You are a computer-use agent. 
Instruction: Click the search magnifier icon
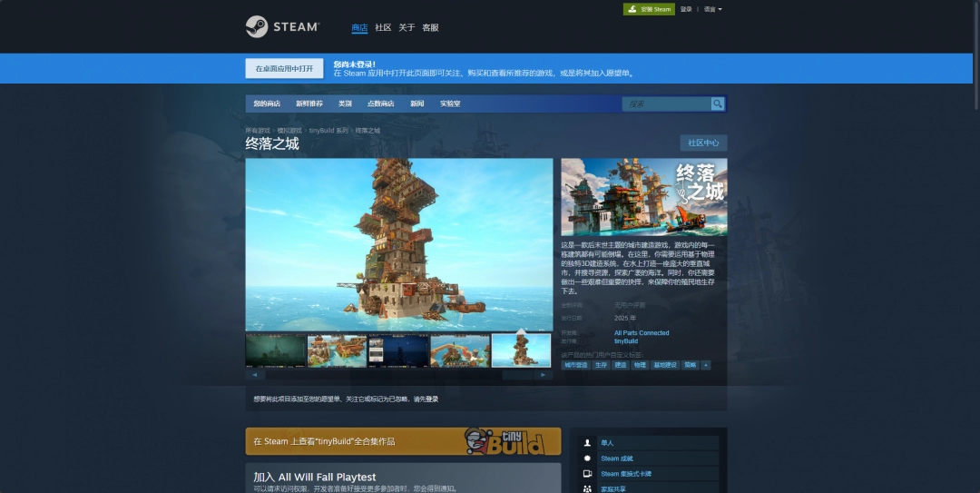point(718,104)
